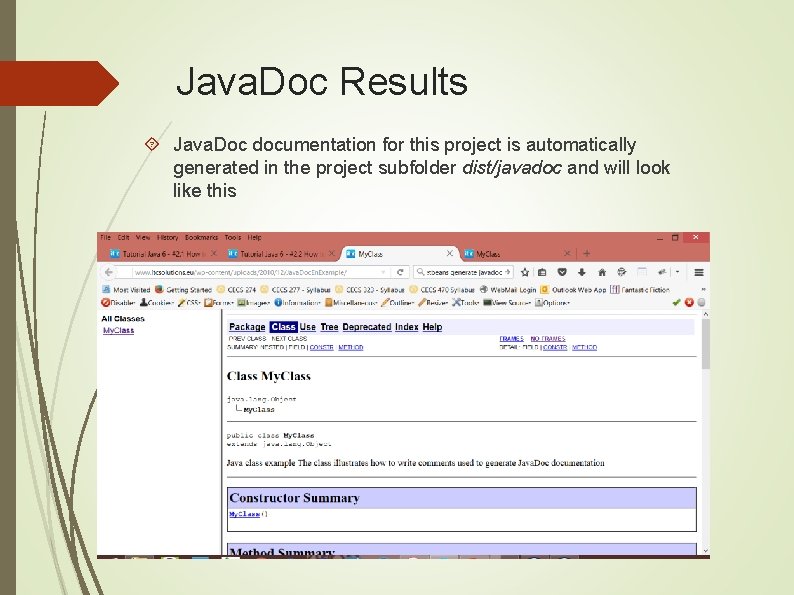The width and height of the screenshot is (794, 595).
Task: Bookmark this page with the star icon
Action: [525, 272]
